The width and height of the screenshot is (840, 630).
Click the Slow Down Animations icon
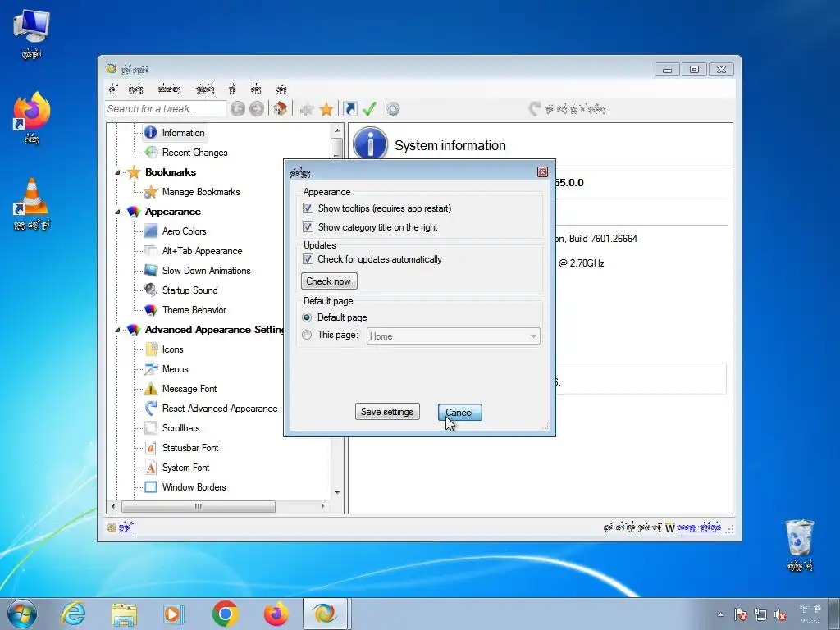pos(151,271)
